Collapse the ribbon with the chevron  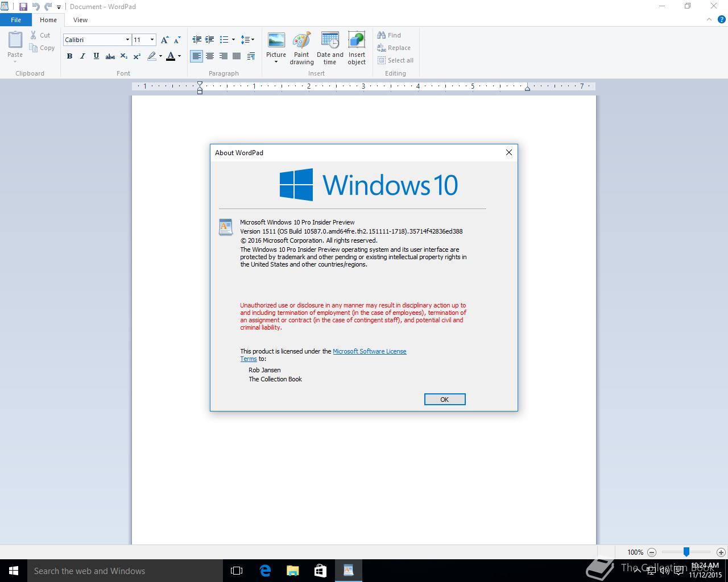pos(709,20)
